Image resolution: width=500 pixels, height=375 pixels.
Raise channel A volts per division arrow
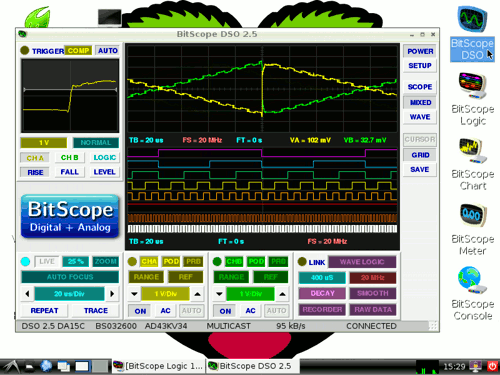(x=197, y=294)
